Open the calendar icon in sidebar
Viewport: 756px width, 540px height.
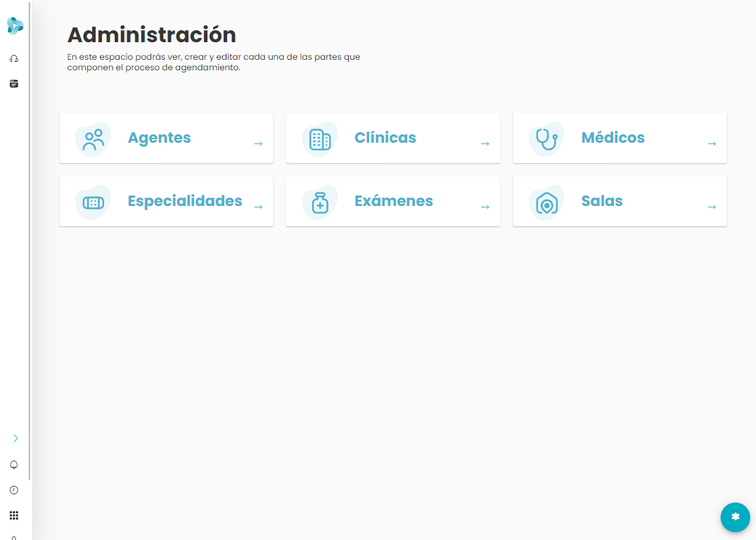coord(14,84)
